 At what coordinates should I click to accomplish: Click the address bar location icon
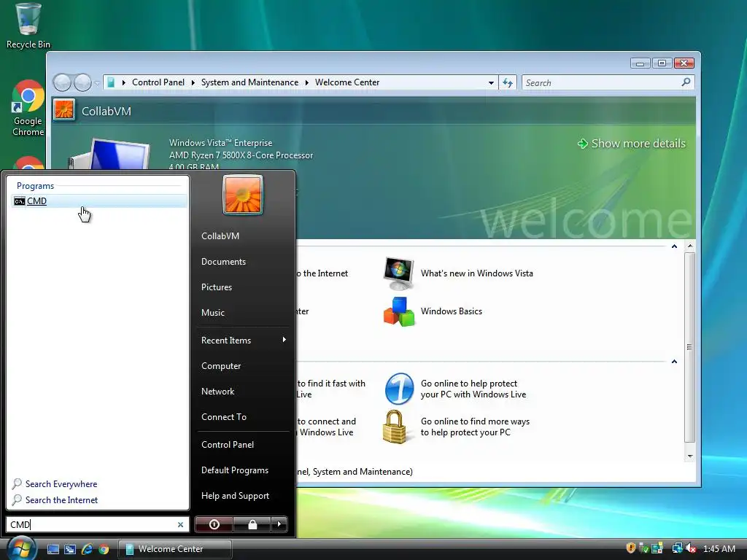point(111,82)
